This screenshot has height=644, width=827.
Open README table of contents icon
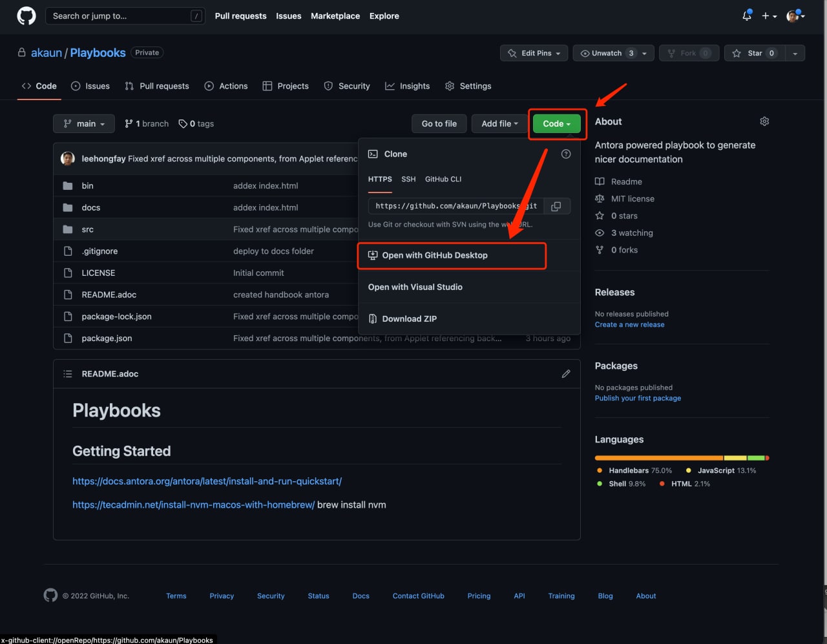68,374
